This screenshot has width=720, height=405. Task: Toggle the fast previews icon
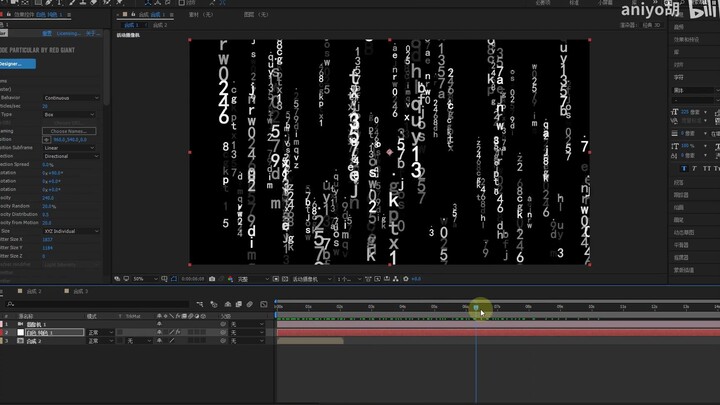tap(377, 279)
